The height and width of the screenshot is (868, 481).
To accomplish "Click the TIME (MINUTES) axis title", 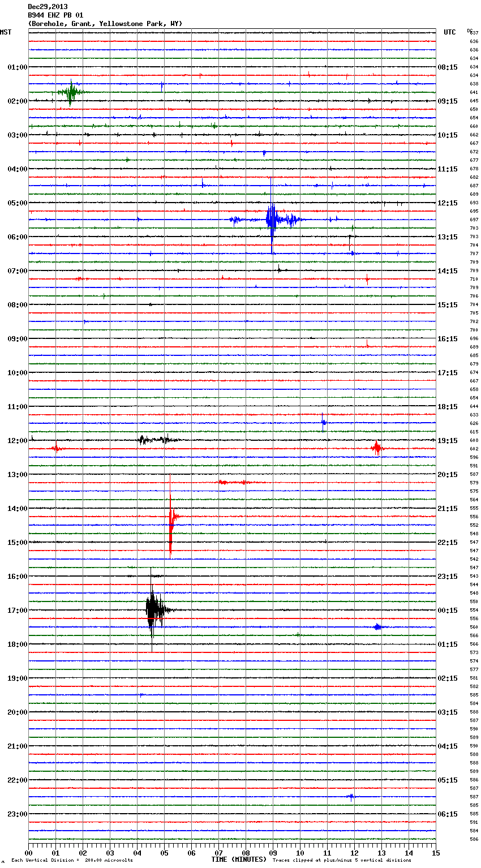I will click(x=239, y=860).
